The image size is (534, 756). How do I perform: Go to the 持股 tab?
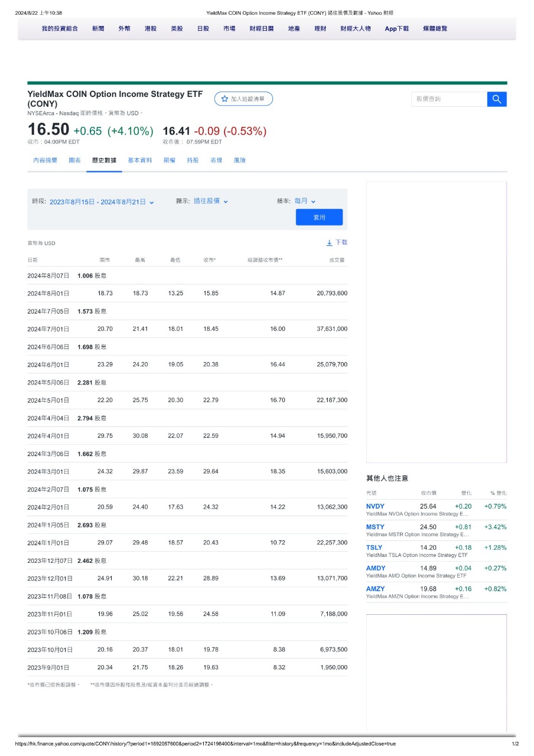pos(193,161)
